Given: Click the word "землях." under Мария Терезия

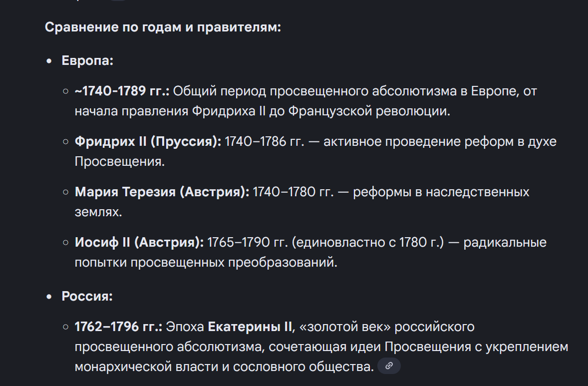Looking at the screenshot, I should pyautogui.click(x=98, y=212).
